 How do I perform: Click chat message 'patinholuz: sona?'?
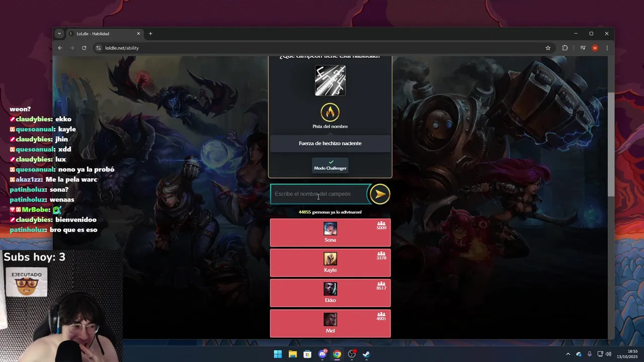point(39,190)
